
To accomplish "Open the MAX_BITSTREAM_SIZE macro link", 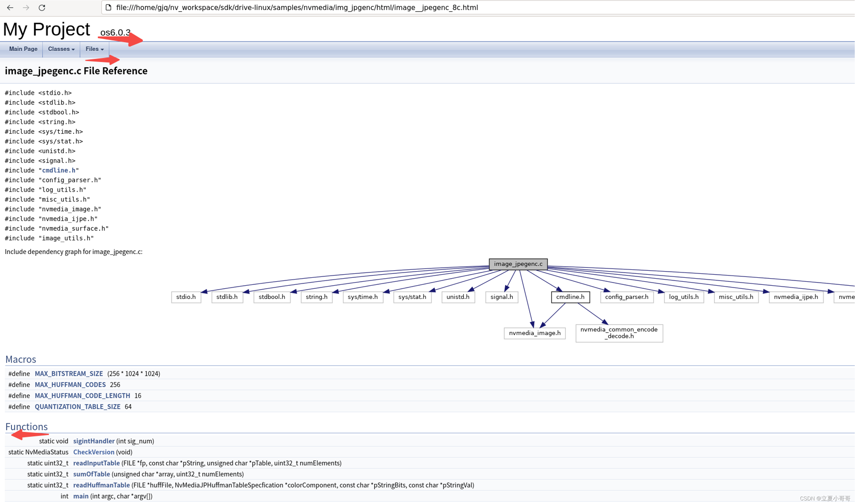I will tap(69, 374).
